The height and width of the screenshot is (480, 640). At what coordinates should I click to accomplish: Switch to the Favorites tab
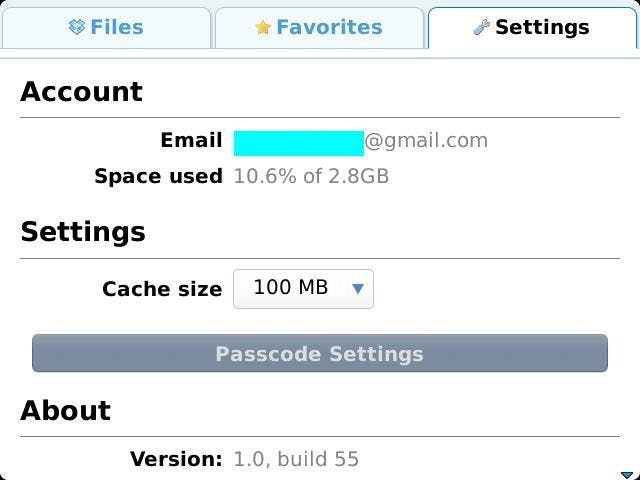pos(329,28)
